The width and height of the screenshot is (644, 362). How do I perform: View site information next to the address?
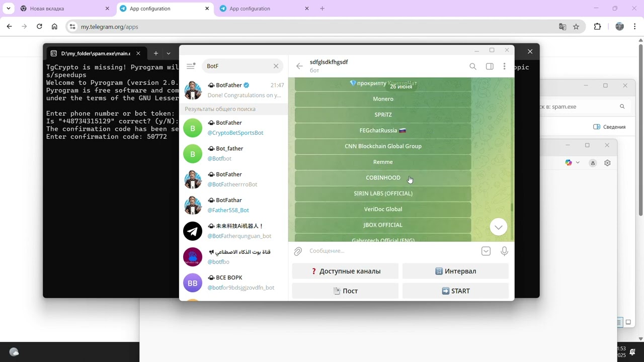pyautogui.click(x=72, y=27)
